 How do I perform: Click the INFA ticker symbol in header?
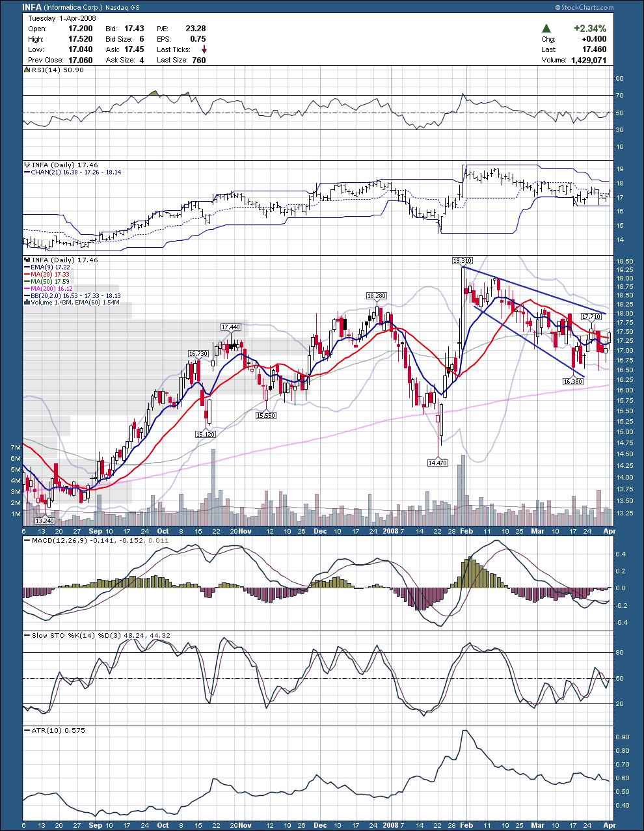click(32, 7)
